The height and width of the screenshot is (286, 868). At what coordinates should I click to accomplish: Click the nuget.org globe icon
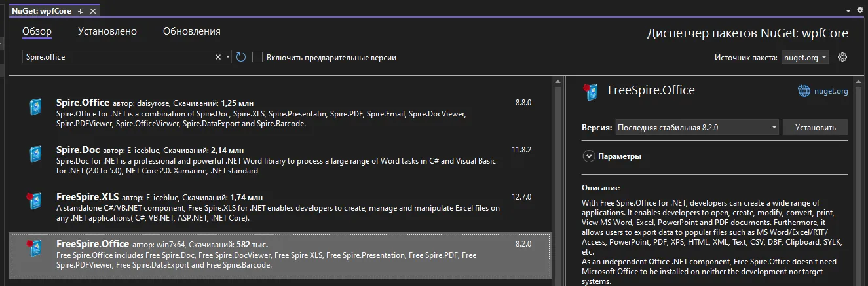(x=804, y=91)
